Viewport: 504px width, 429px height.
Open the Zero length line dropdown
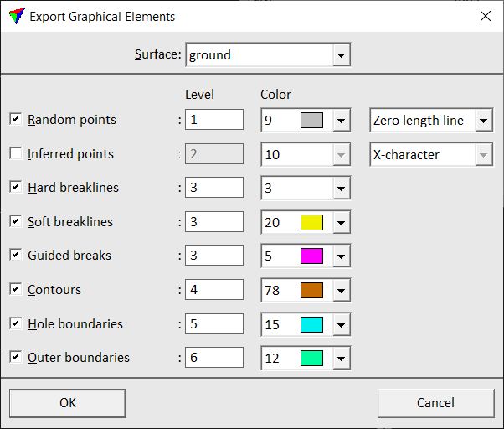(431, 121)
